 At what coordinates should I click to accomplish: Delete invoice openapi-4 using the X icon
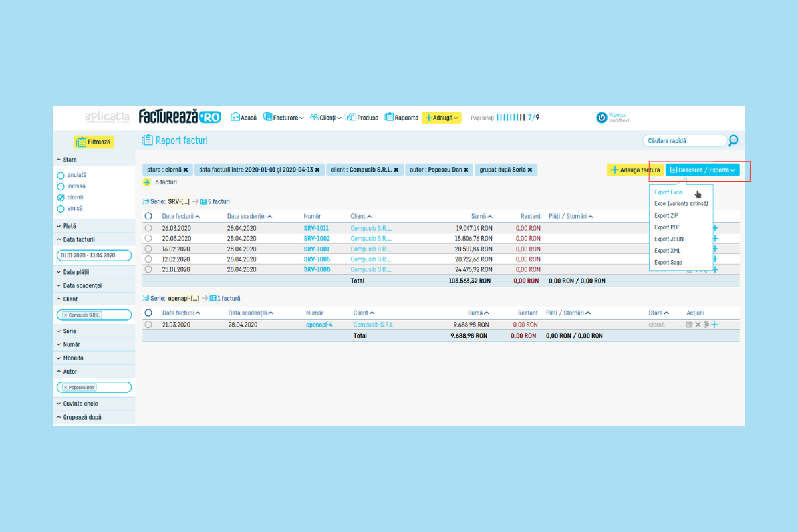(698, 325)
